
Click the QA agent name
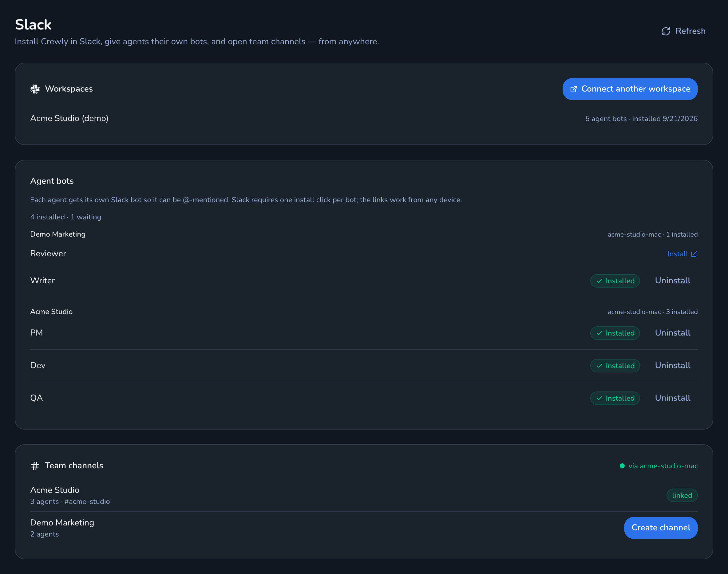[36, 398]
